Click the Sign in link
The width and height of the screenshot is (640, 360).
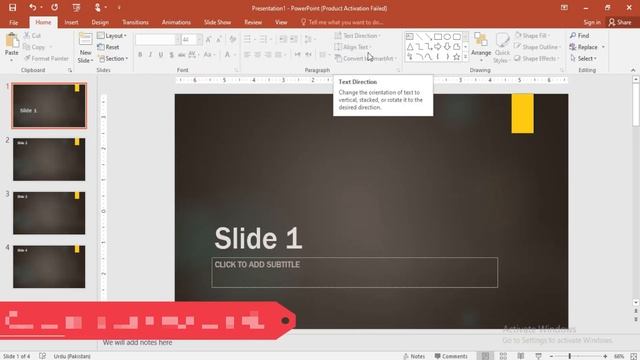pyautogui.click(x=592, y=22)
